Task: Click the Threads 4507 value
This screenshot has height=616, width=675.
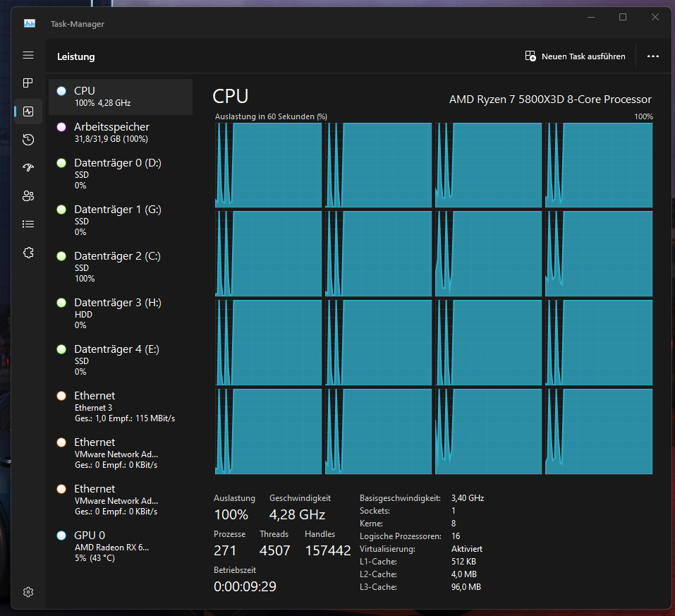Action: (x=274, y=550)
